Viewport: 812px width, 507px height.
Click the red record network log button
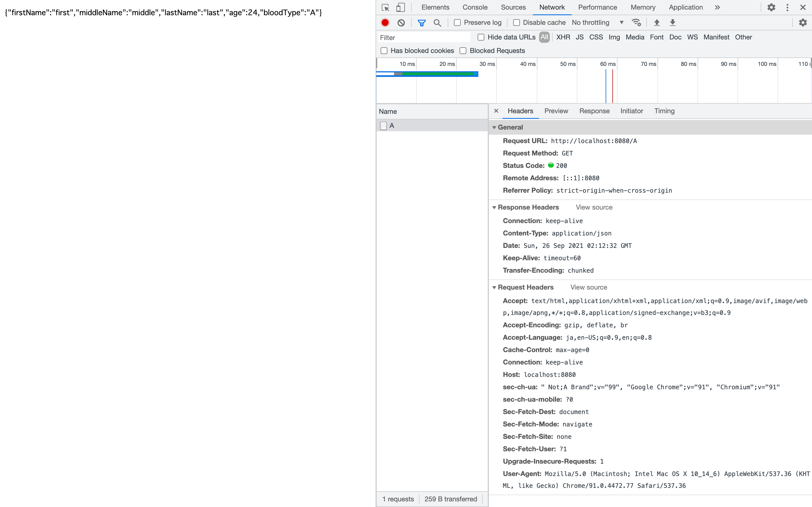pos(385,23)
